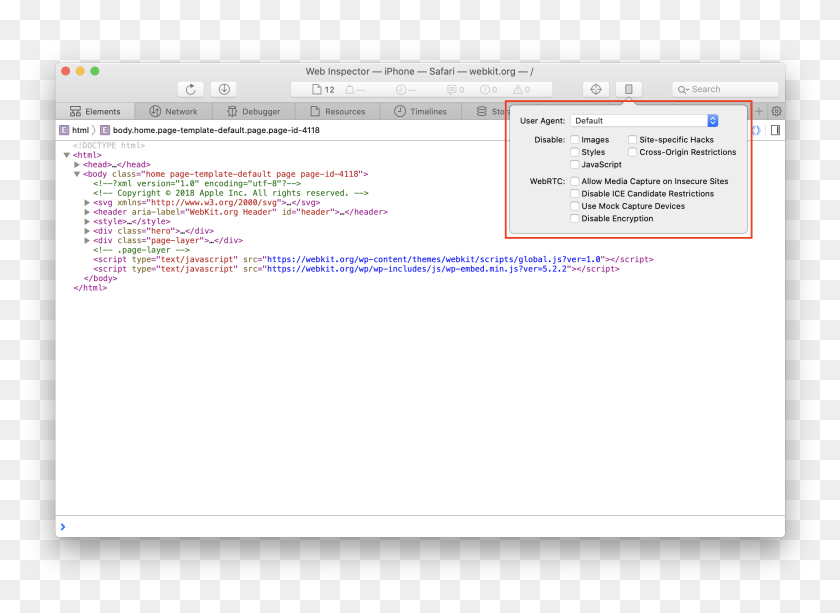Switch to the Network tab
This screenshot has height=613, width=840.
pyautogui.click(x=174, y=111)
